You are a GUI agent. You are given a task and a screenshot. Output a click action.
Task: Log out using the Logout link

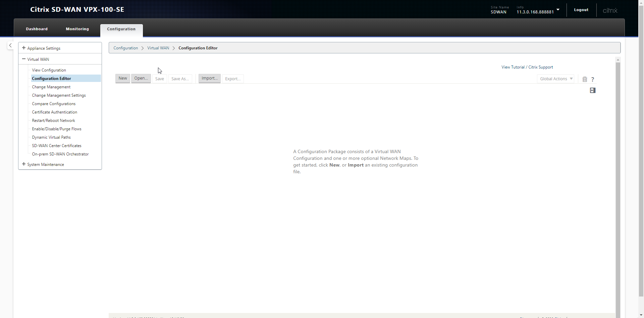click(581, 10)
